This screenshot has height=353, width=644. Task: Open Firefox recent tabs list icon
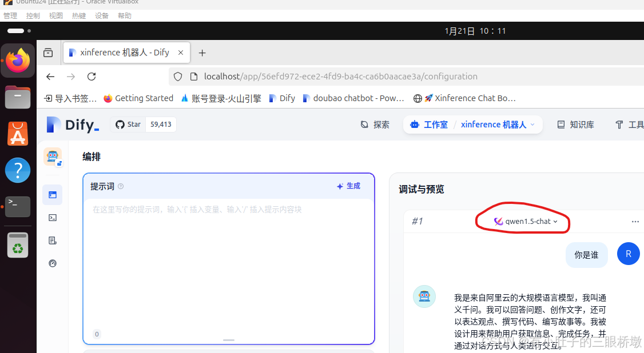coord(48,53)
